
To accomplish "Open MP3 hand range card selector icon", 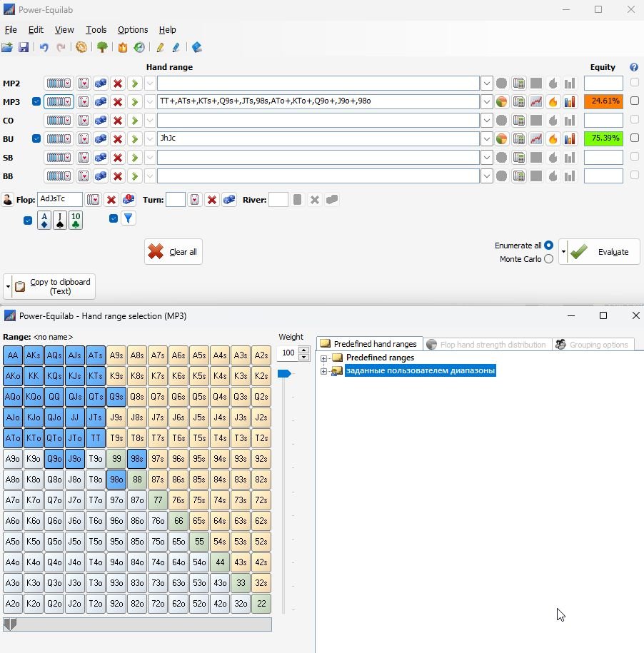I will (x=59, y=101).
